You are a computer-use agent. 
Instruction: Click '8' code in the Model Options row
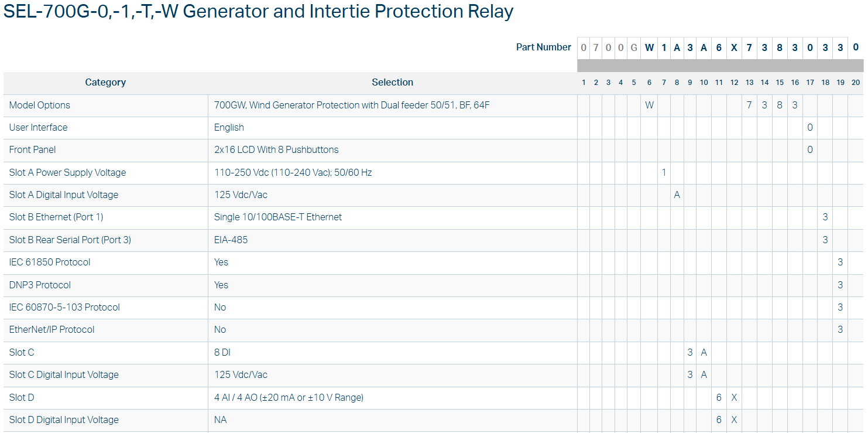click(x=780, y=105)
